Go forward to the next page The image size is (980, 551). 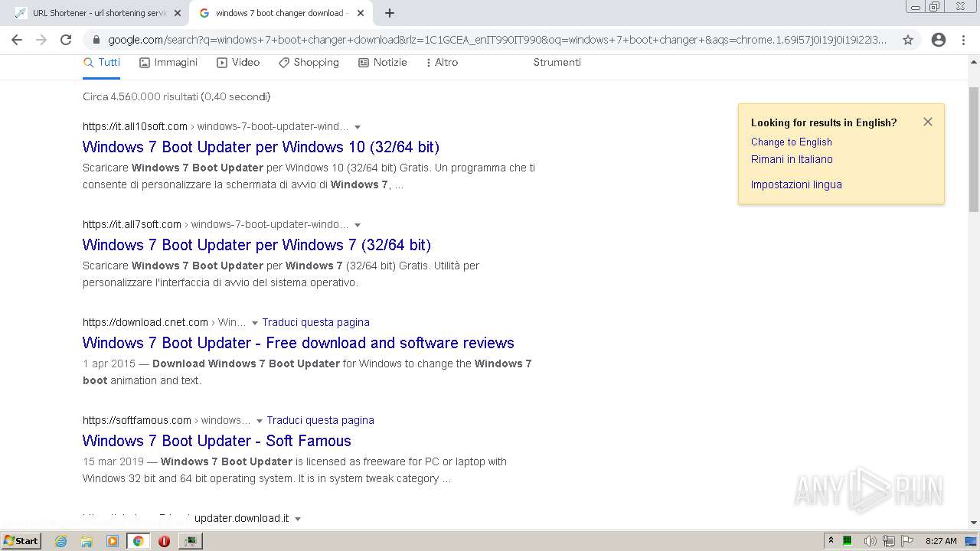[x=41, y=40]
